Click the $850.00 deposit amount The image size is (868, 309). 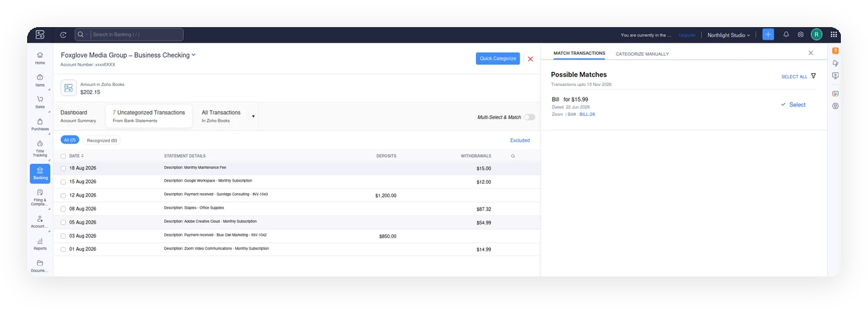click(x=388, y=236)
